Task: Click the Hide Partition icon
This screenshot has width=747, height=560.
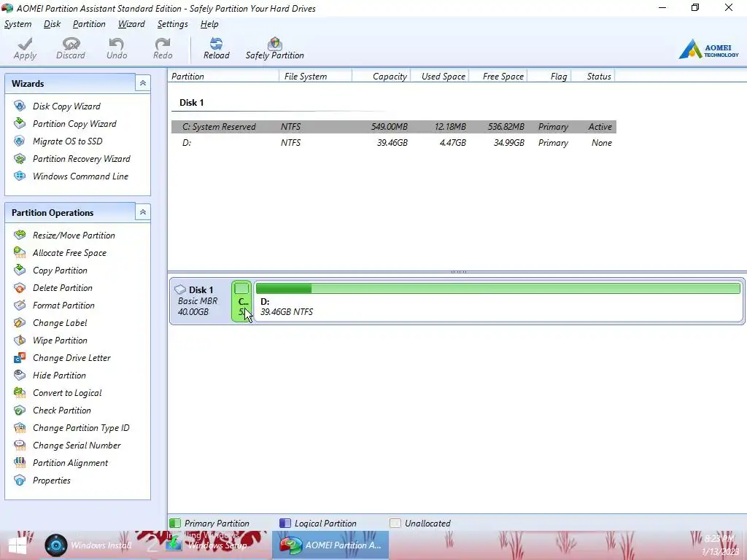Action: (20, 375)
